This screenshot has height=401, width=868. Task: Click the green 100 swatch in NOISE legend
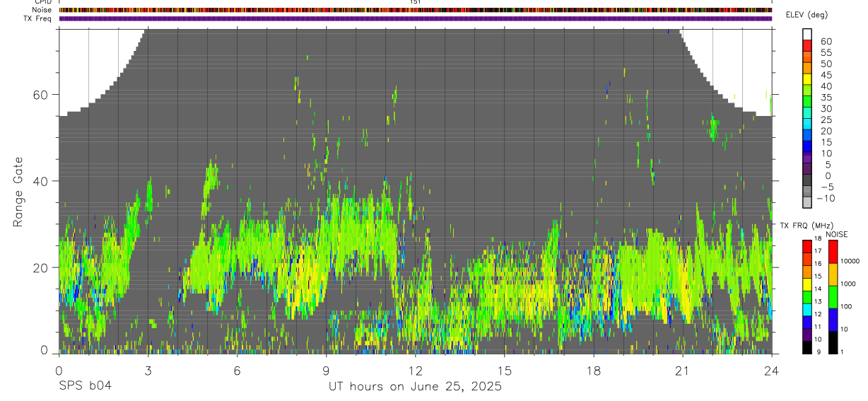(833, 297)
